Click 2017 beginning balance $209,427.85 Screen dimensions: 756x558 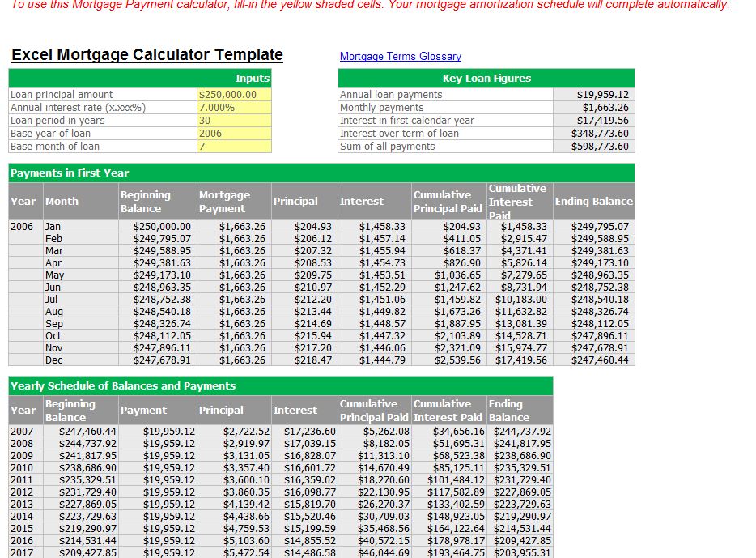coord(80,552)
